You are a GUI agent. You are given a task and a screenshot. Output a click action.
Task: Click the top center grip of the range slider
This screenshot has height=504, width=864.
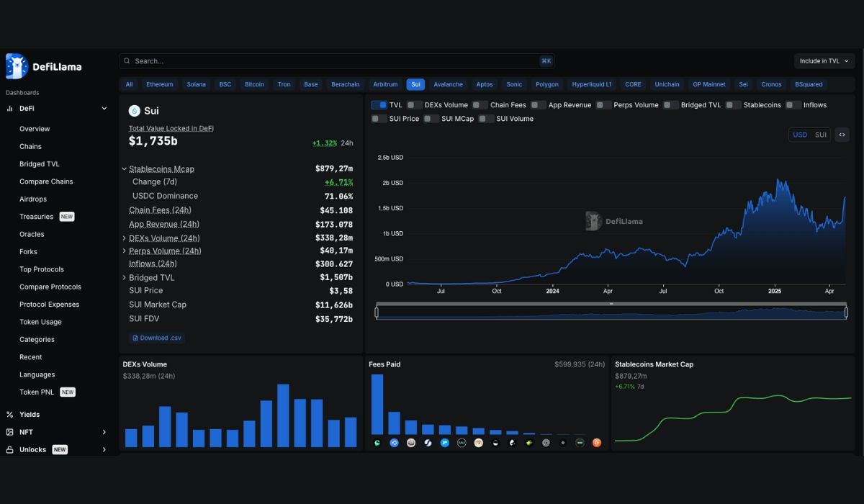pyautogui.click(x=611, y=304)
